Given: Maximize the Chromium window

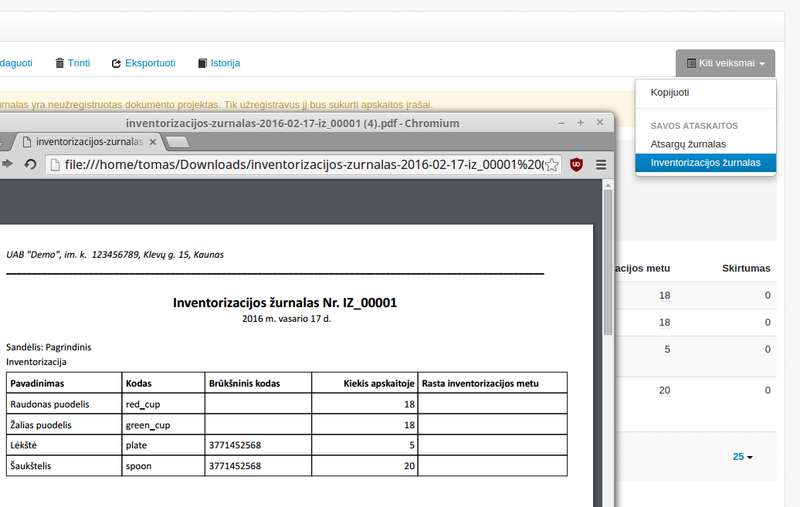Looking at the screenshot, I should (580, 123).
